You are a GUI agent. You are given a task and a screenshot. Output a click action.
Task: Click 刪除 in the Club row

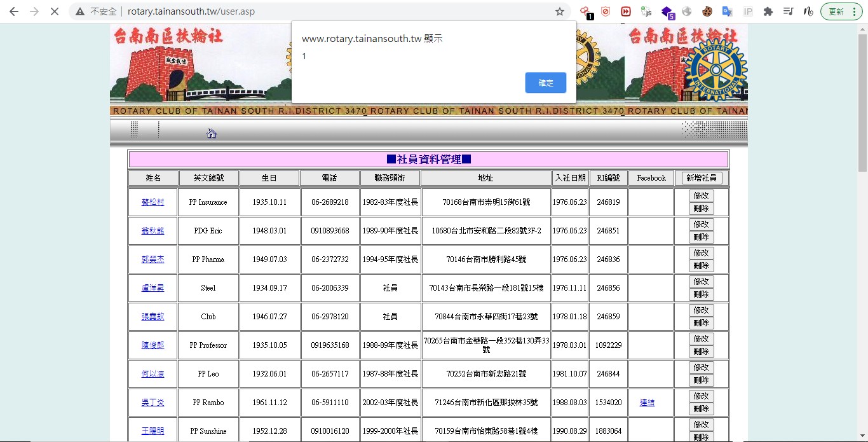click(702, 323)
